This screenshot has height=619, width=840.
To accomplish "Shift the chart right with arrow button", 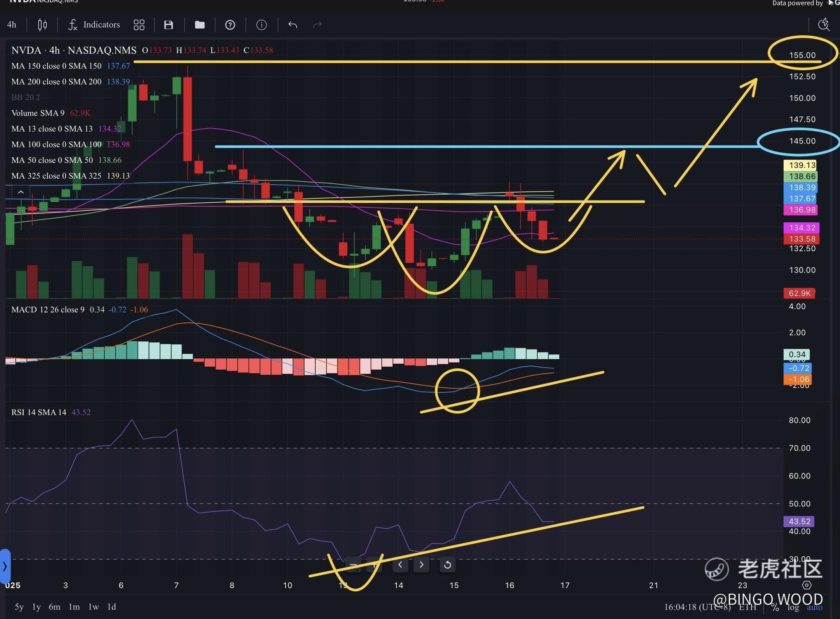I will click(x=421, y=565).
